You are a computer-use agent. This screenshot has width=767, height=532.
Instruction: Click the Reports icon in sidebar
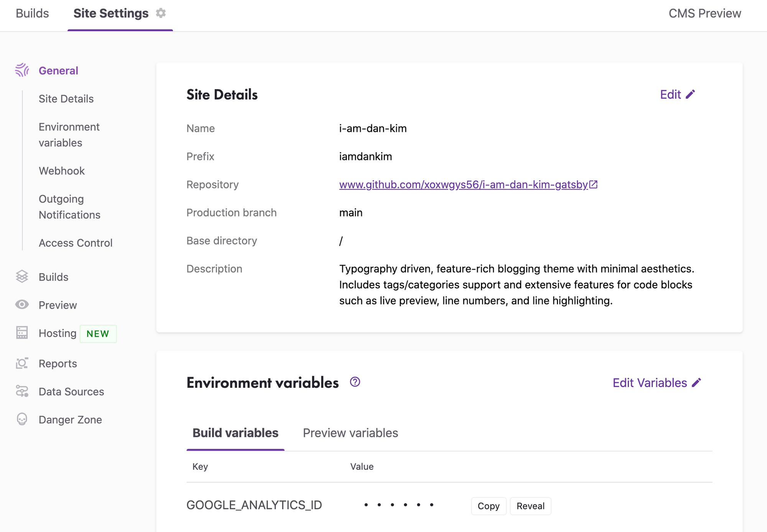click(x=22, y=363)
